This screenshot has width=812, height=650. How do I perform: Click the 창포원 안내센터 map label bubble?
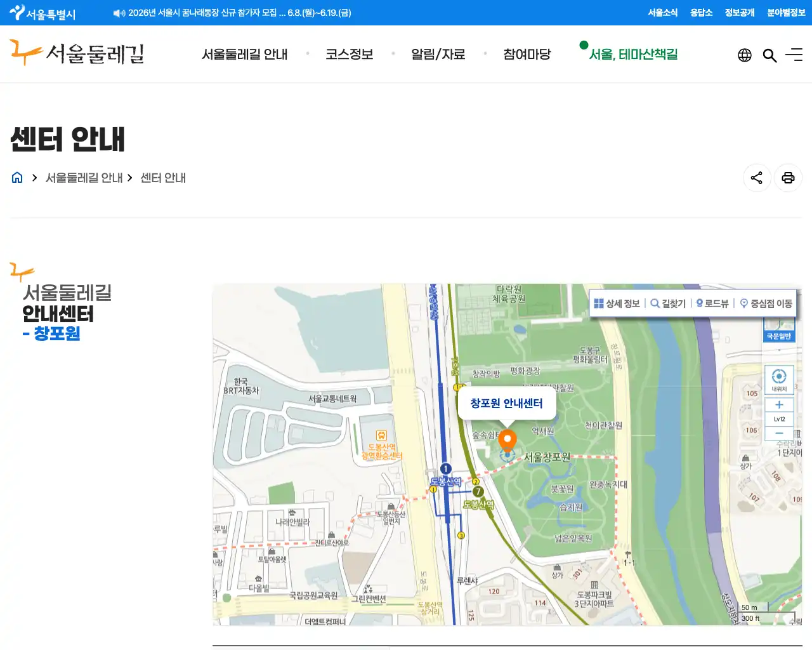507,404
